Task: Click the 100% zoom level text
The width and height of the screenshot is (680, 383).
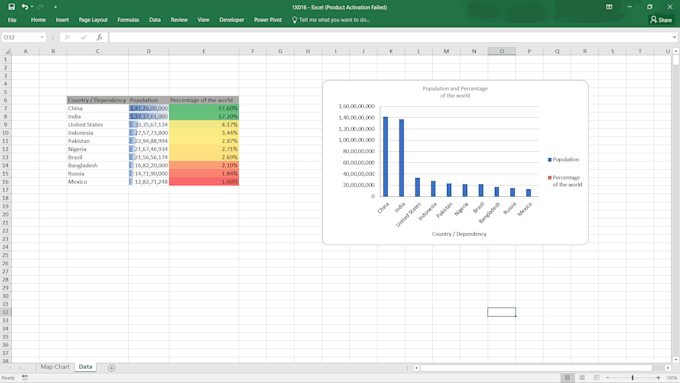Action: click(x=671, y=378)
